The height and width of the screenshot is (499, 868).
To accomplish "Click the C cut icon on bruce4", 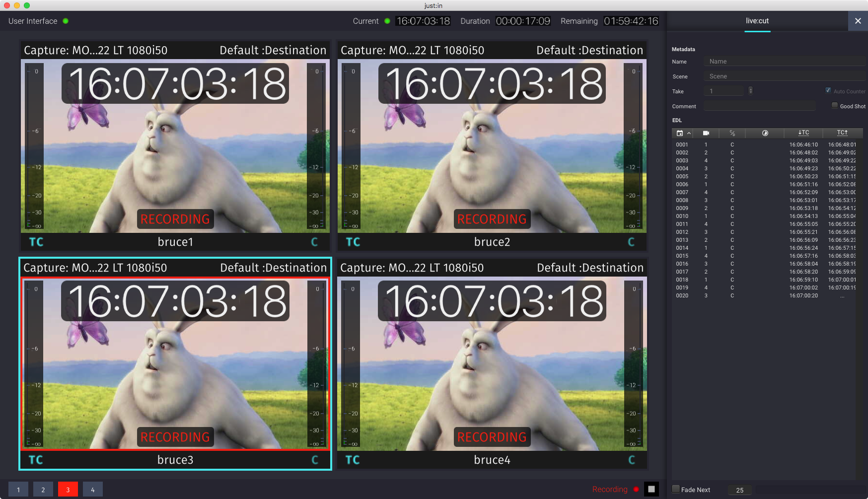I will click(x=632, y=460).
